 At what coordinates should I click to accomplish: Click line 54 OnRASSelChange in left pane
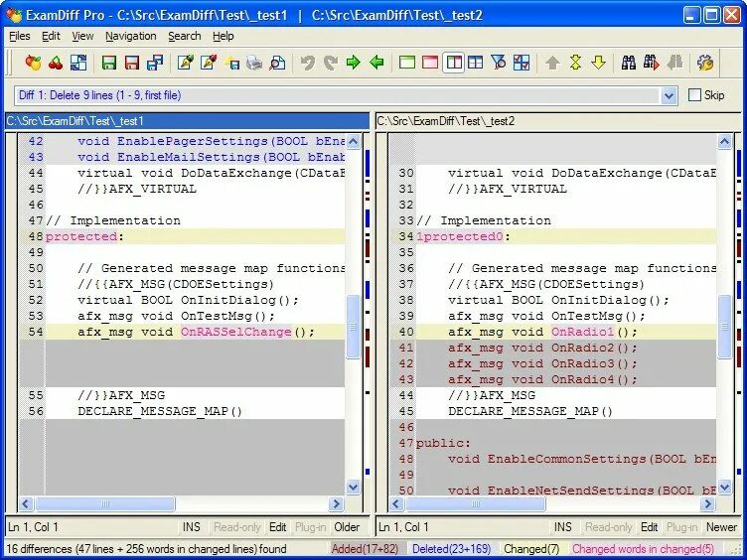[235, 332]
